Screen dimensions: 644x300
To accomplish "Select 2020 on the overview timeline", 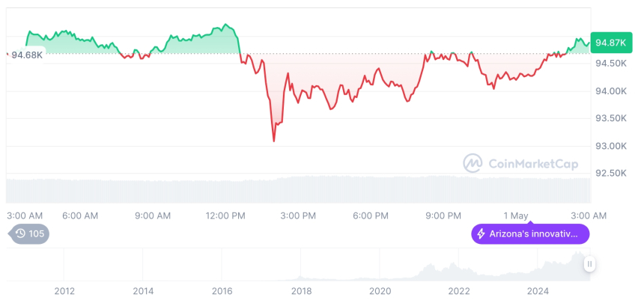I will (380, 291).
